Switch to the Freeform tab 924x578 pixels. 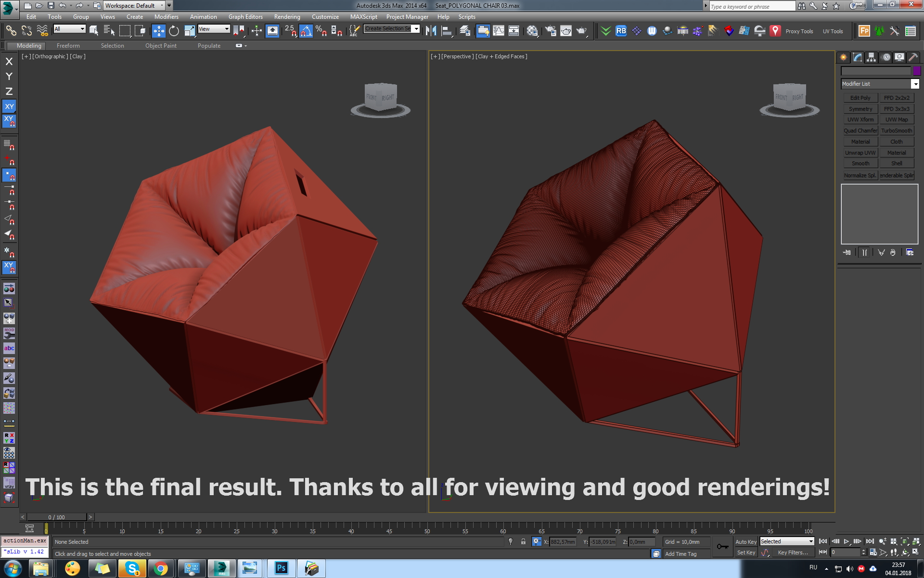[x=66, y=45]
